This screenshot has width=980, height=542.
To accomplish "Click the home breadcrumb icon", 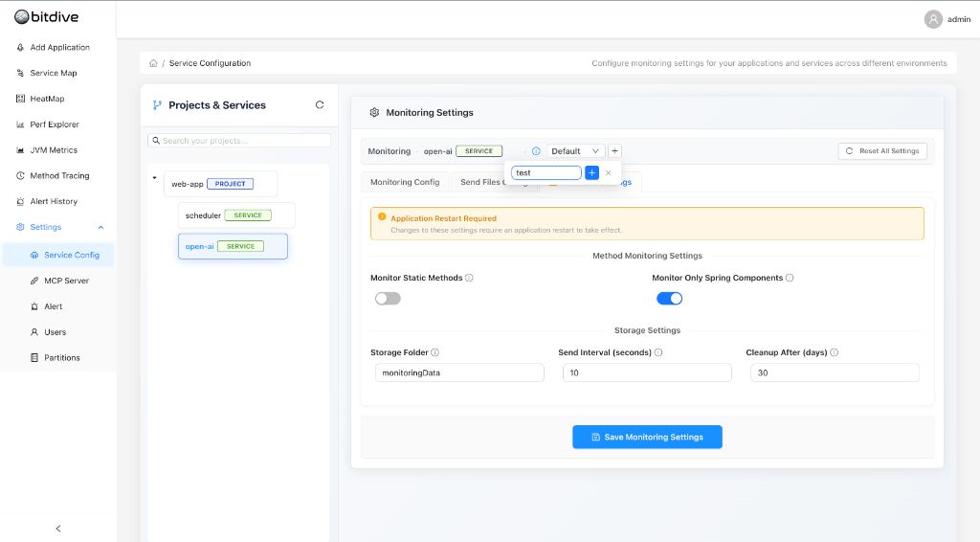I will 153,63.
